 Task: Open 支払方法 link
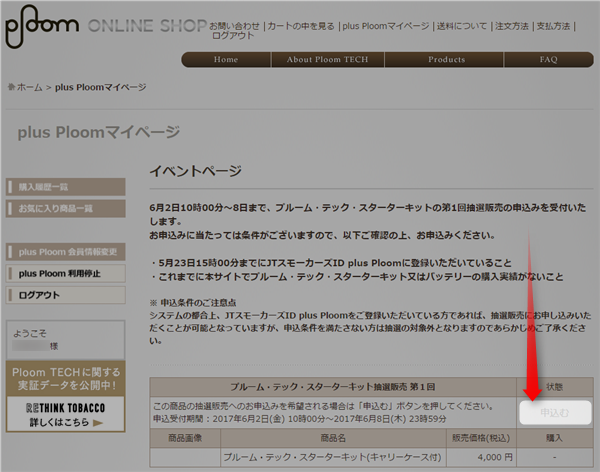553,26
